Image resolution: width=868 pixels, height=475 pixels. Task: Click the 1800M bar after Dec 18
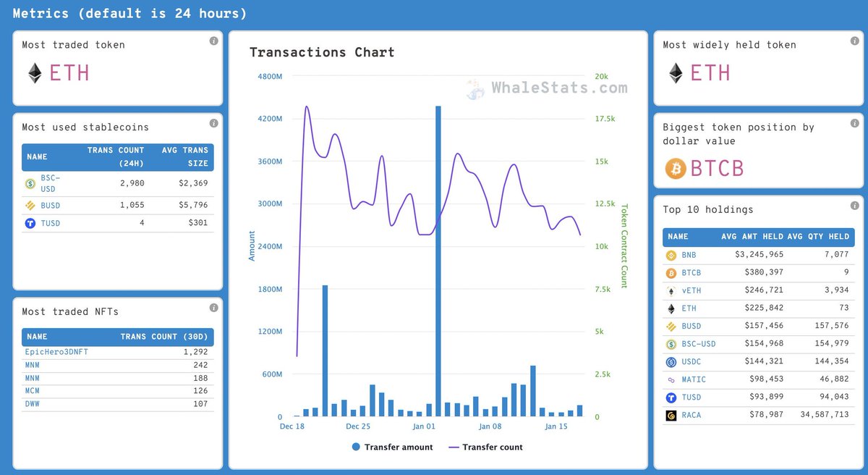coord(325,351)
